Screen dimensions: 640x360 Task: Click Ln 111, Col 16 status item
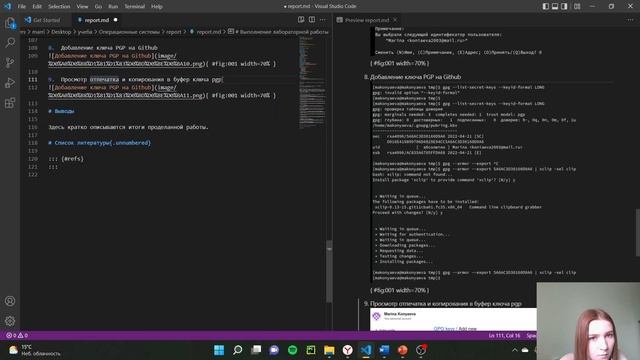(504, 336)
